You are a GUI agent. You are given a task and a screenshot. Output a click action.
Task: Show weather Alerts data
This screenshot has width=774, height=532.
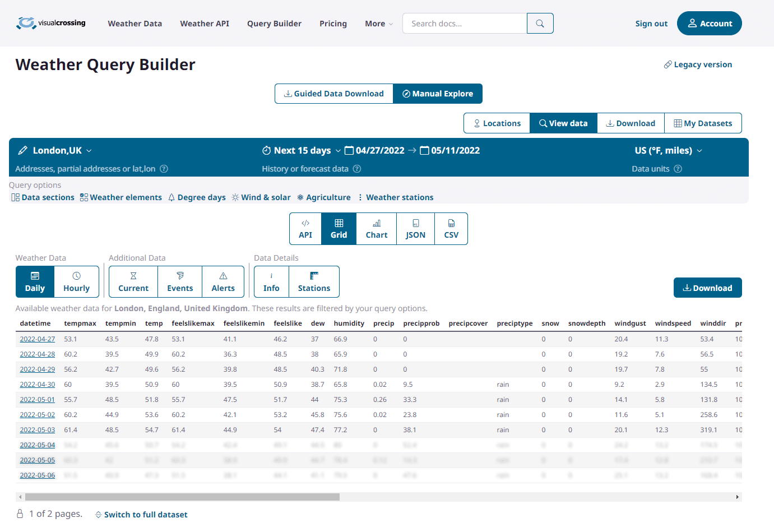tap(223, 281)
